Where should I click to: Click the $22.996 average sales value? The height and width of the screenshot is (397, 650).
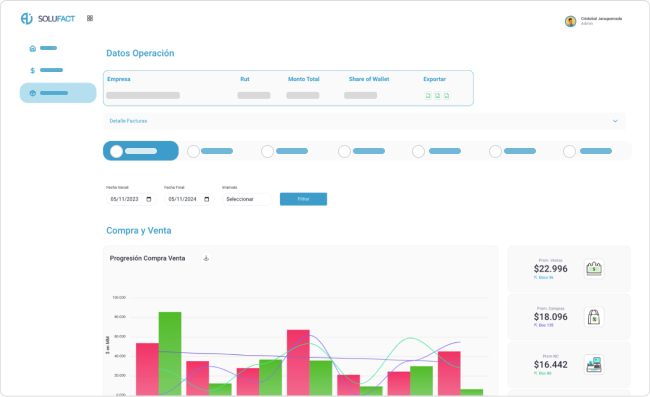pos(551,269)
